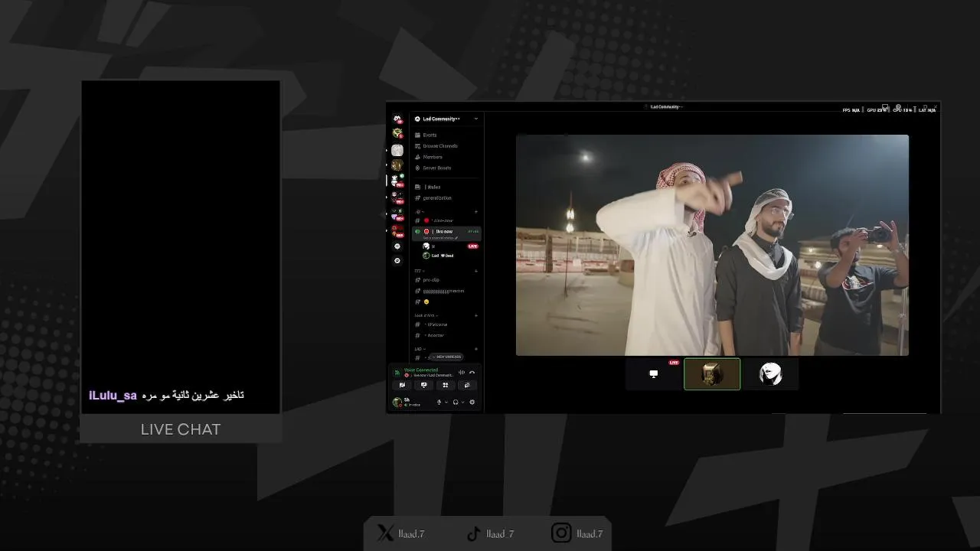This screenshot has width=980, height=551.
Task: Open the second server icon in the server list
Action: (397, 133)
